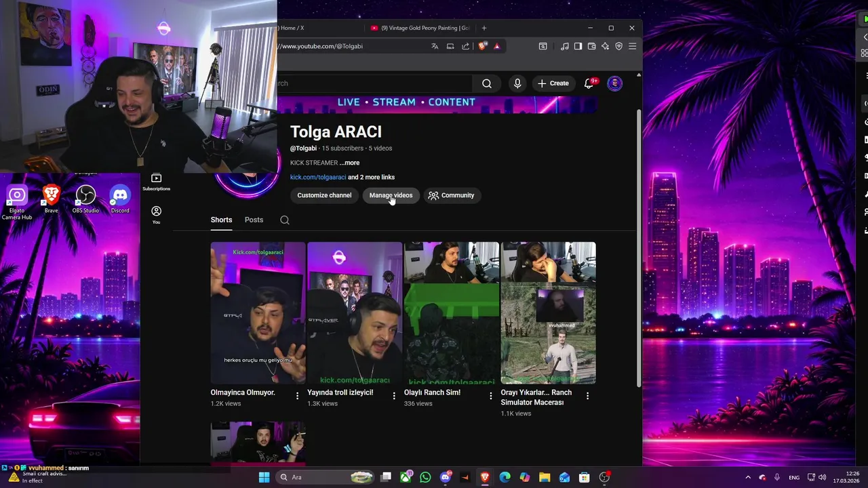Click the Create button on YouTube

(x=553, y=83)
